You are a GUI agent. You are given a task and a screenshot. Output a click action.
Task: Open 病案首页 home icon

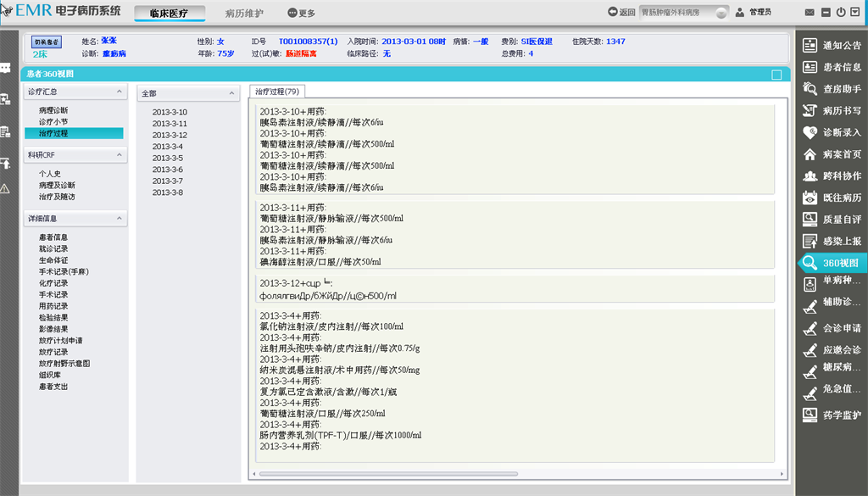pyautogui.click(x=810, y=154)
